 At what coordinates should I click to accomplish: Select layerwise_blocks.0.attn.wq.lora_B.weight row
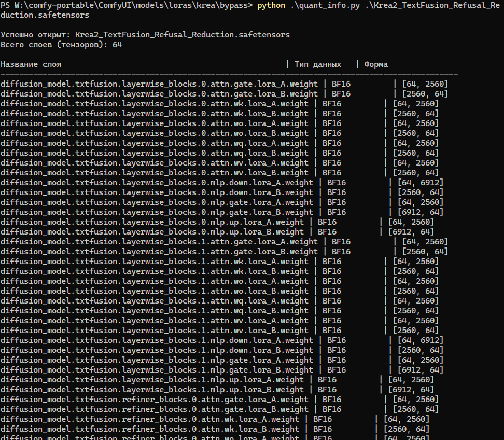(219, 153)
